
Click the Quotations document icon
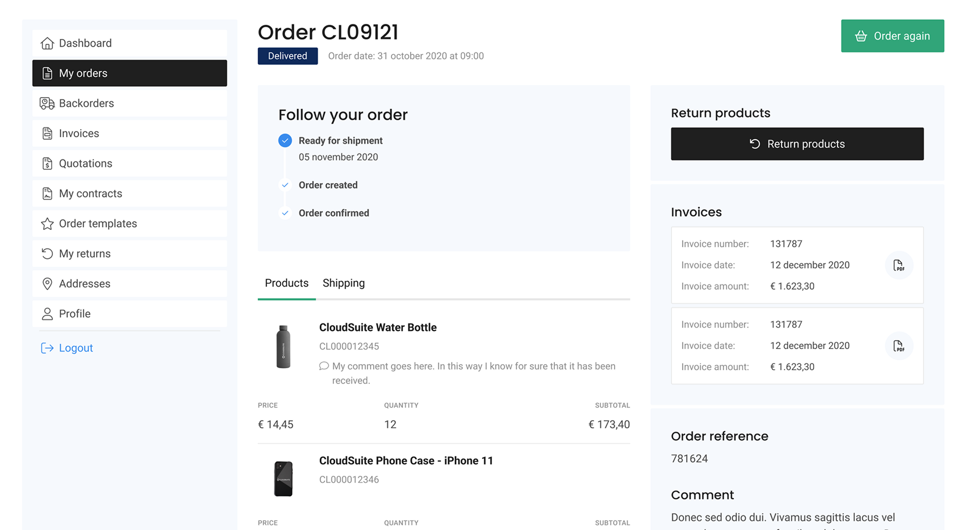tap(47, 163)
